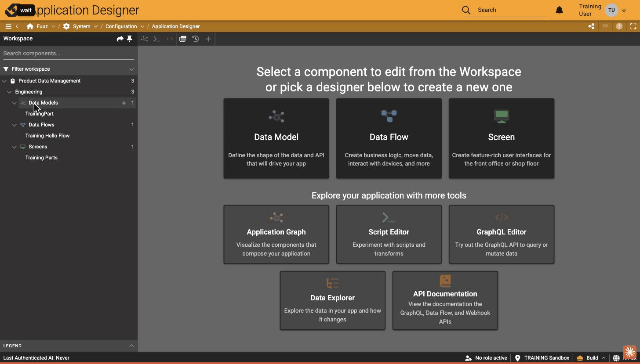The width and height of the screenshot is (640, 364).
Task: Open Script Editor from the toolbar prompt icon
Action: (156, 39)
